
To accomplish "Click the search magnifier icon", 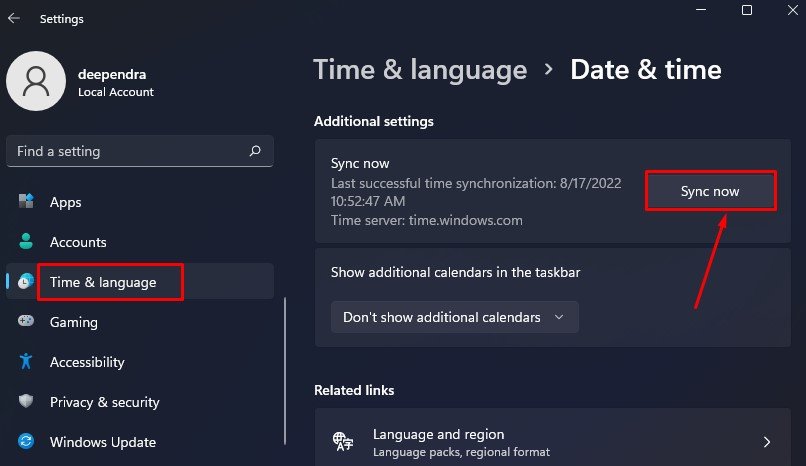I will click(x=255, y=151).
